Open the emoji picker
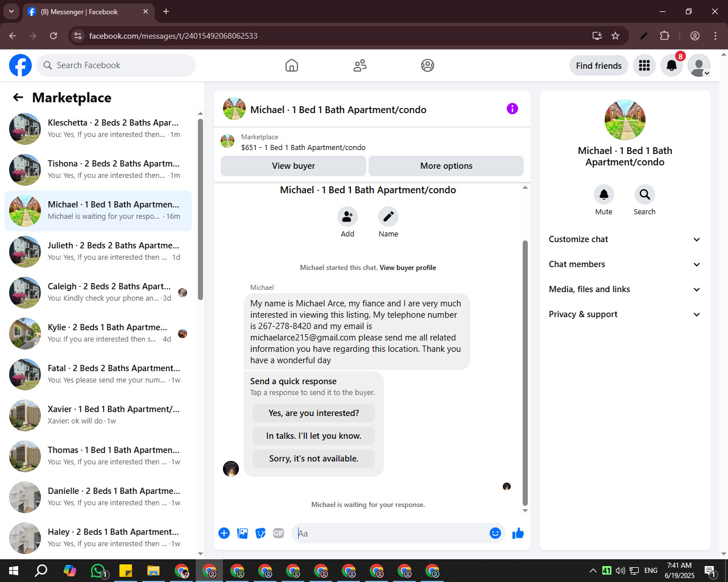 pyautogui.click(x=495, y=533)
